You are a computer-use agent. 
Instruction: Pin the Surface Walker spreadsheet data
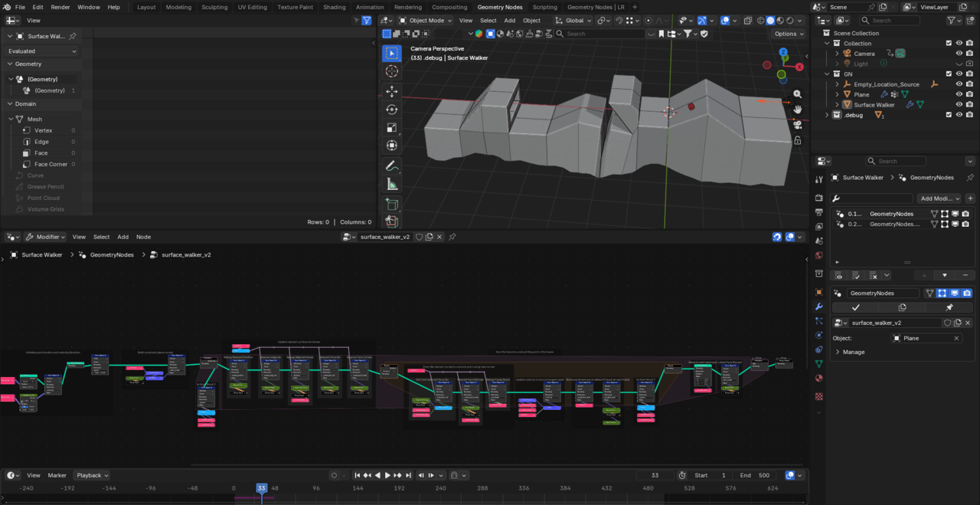click(x=73, y=36)
